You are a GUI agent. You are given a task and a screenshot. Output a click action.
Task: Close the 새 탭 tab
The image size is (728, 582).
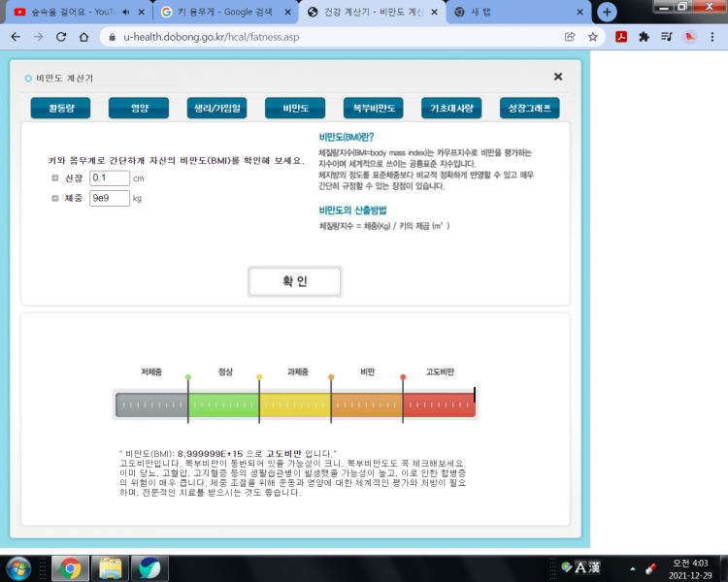[579, 13]
